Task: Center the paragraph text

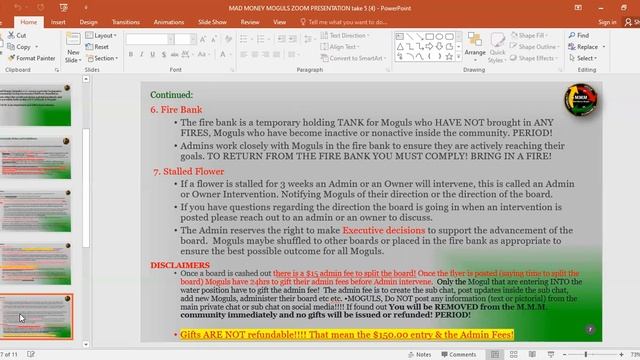Action: (255, 54)
